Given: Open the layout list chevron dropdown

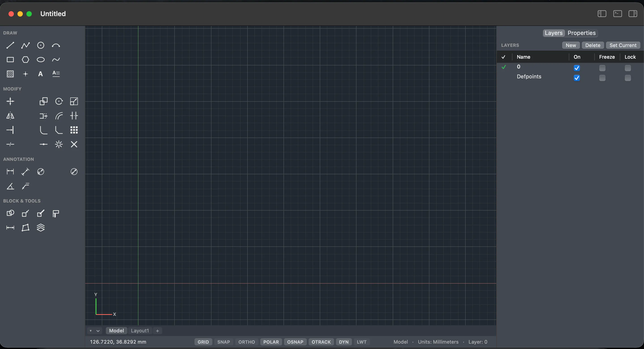Looking at the screenshot, I should coord(98,331).
